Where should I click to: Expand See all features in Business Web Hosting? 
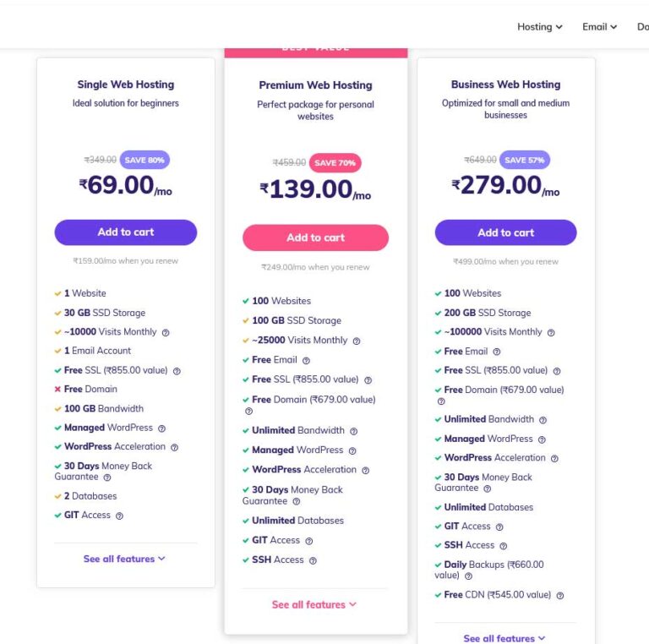coord(504,638)
